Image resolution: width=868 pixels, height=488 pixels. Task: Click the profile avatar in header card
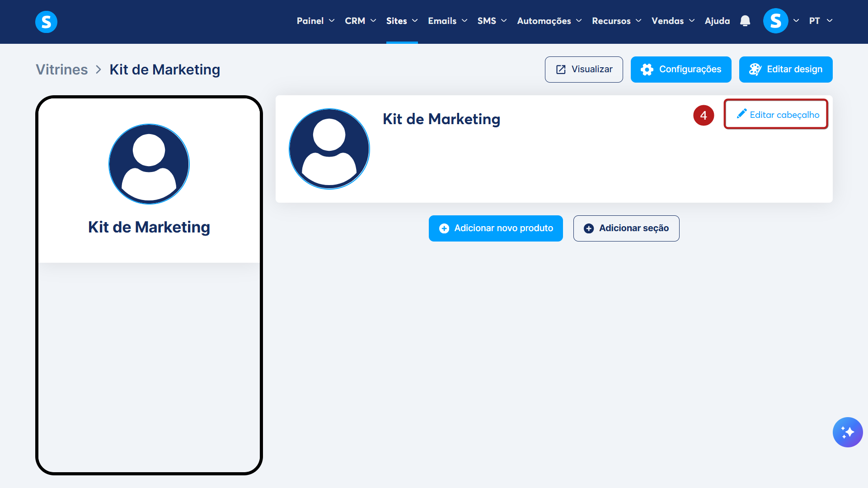[329, 149]
